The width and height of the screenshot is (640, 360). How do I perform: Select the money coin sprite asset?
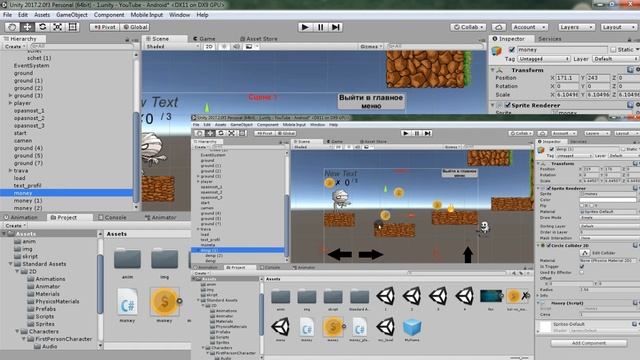pos(164,302)
